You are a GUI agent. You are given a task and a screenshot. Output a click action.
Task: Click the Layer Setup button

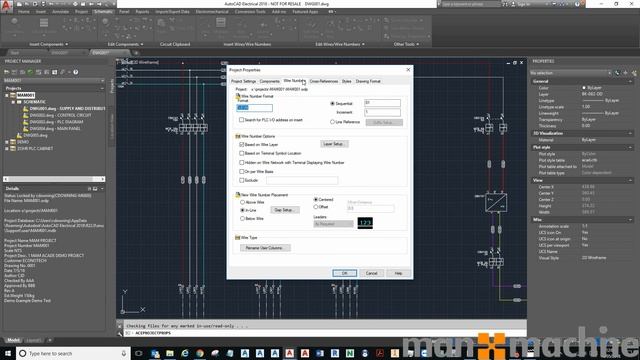click(334, 144)
